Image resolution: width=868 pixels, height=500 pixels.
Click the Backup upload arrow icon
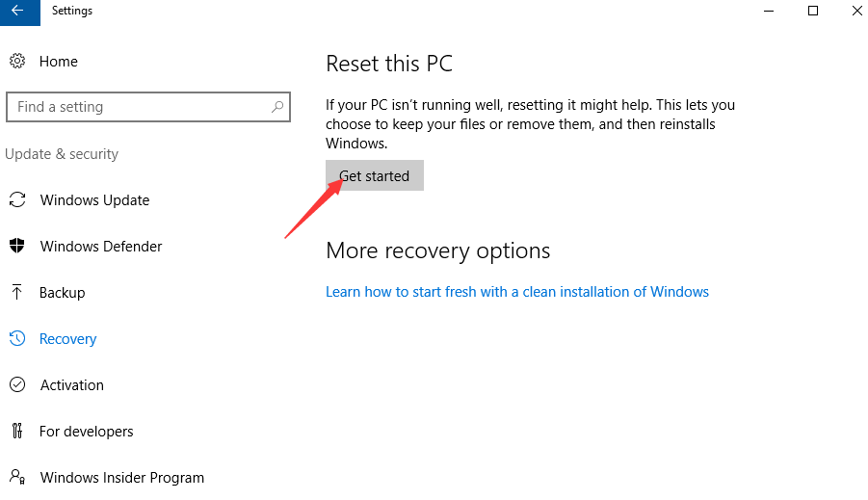17,292
